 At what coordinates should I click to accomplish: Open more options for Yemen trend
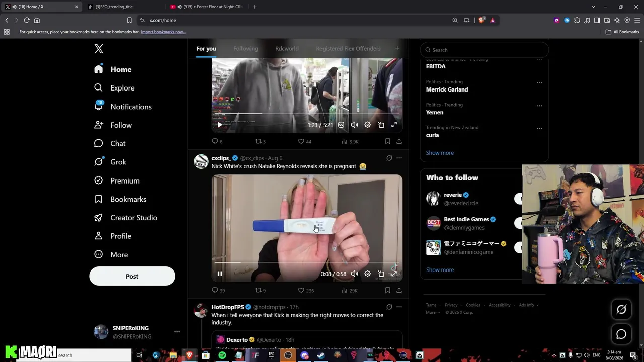coord(539,106)
